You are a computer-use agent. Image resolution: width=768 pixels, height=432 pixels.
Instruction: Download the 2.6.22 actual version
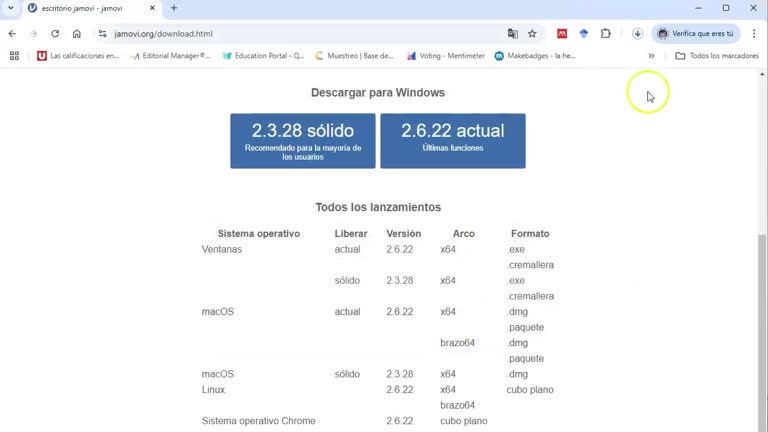(x=453, y=141)
